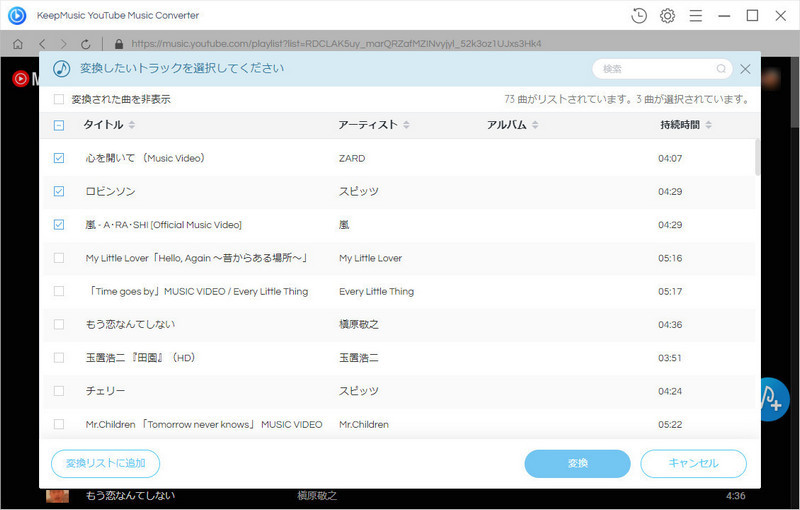Click the Every Little Thing artist cell
The image size is (800, 510).
(377, 292)
